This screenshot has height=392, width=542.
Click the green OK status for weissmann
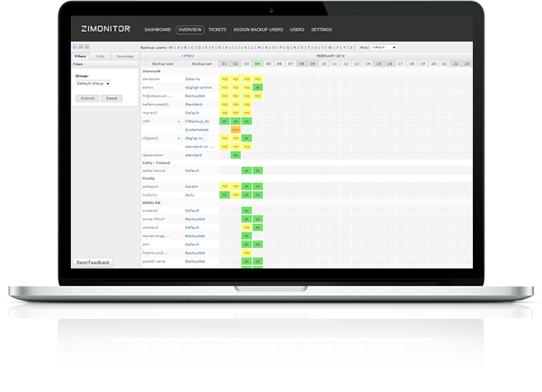click(x=236, y=155)
